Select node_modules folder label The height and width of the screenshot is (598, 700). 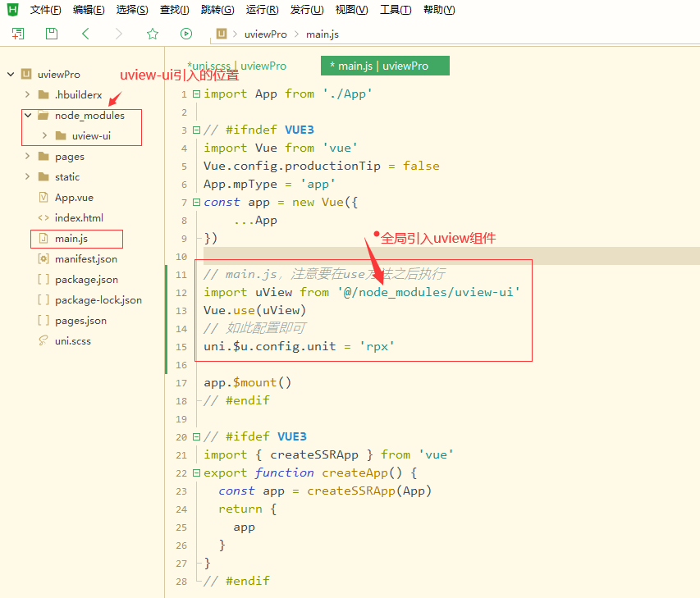pos(89,116)
